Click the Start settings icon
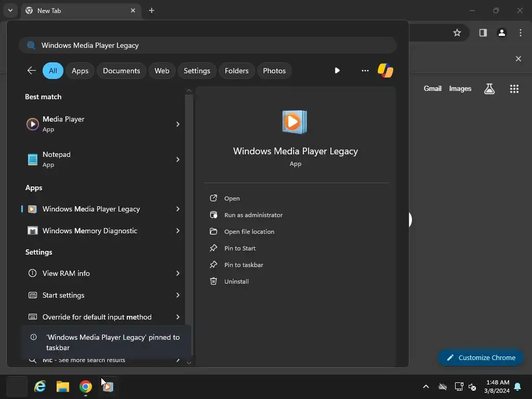Image resolution: width=532 pixels, height=399 pixels. (x=33, y=295)
